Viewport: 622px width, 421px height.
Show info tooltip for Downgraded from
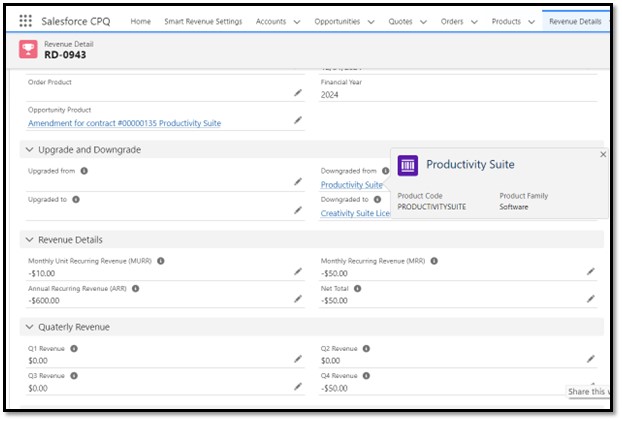385,171
